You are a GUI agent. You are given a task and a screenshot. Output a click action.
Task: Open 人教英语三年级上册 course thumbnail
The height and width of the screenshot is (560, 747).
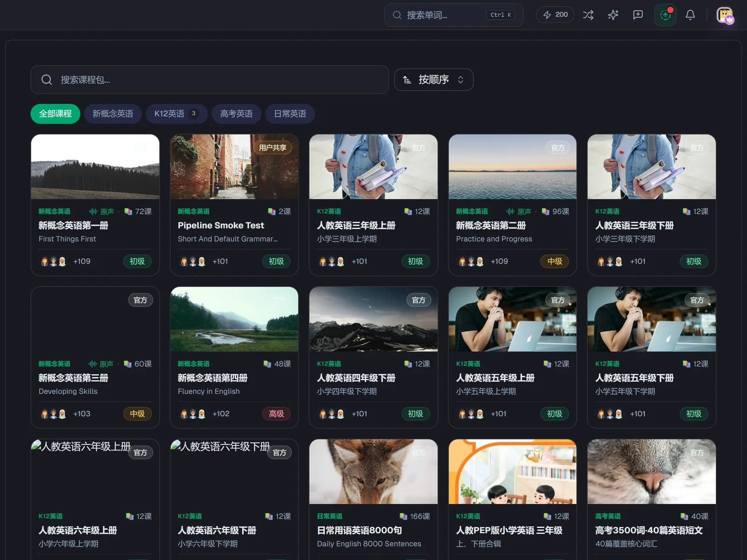(373, 167)
